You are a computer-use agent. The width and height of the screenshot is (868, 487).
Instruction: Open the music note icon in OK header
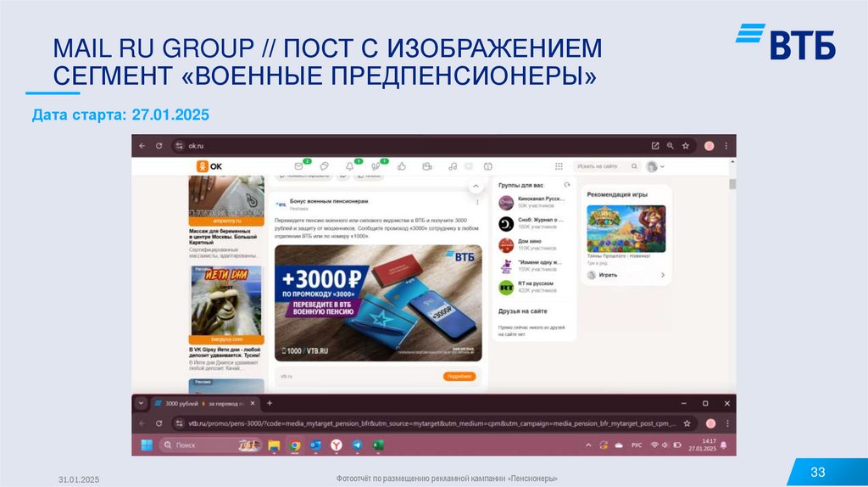click(453, 166)
